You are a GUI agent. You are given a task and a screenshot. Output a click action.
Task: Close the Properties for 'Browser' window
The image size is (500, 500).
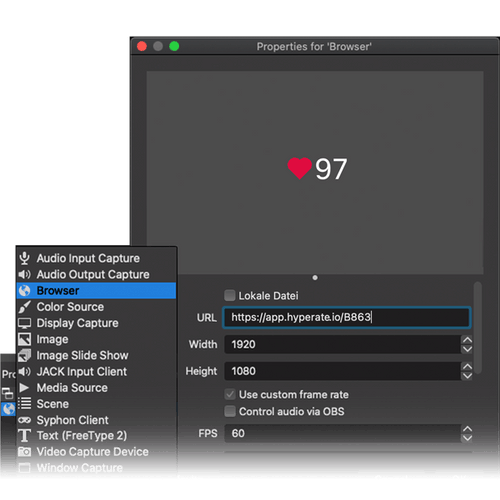coord(142,46)
